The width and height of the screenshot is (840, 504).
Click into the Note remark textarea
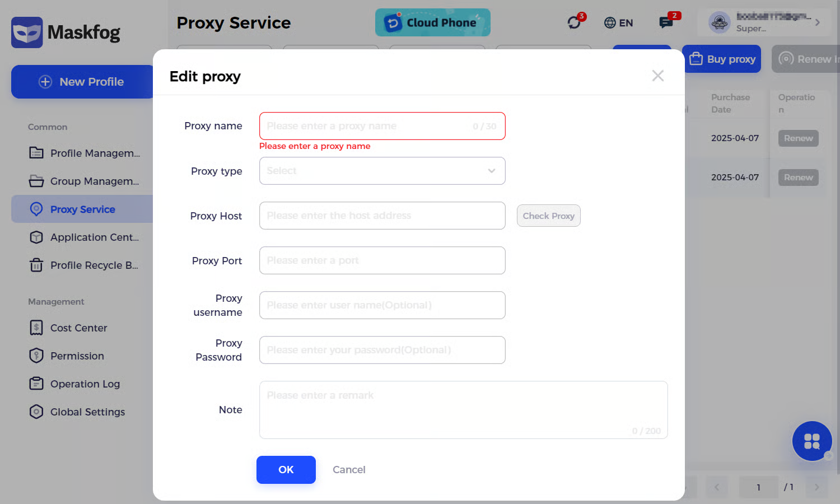tap(463, 409)
